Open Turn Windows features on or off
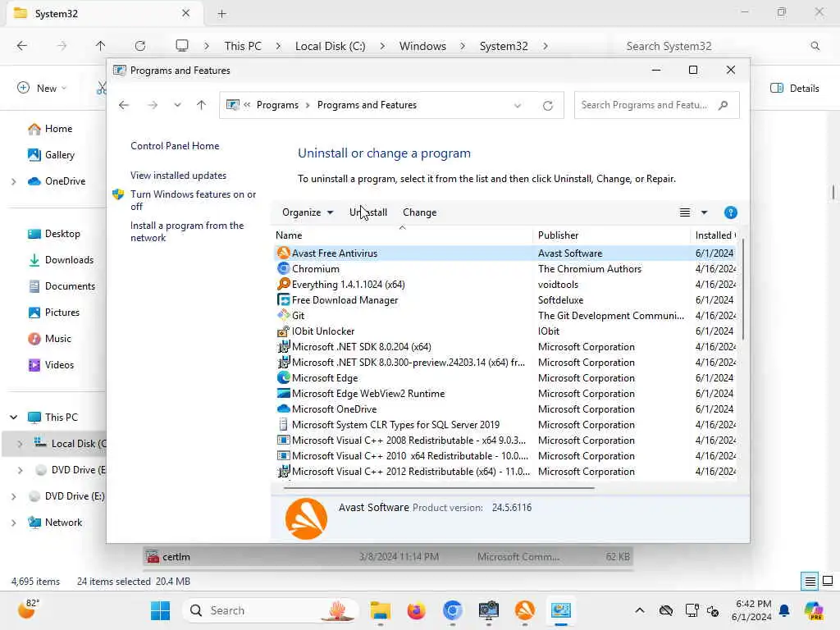 [x=194, y=200]
